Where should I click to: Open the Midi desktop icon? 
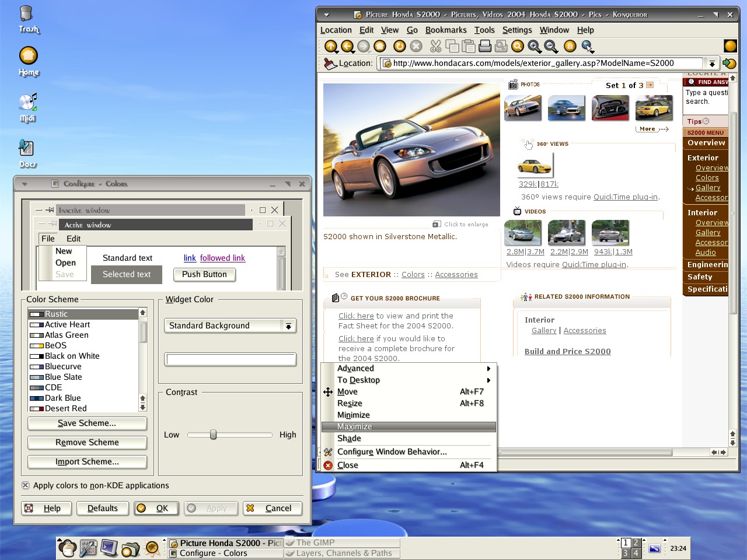click(27, 108)
